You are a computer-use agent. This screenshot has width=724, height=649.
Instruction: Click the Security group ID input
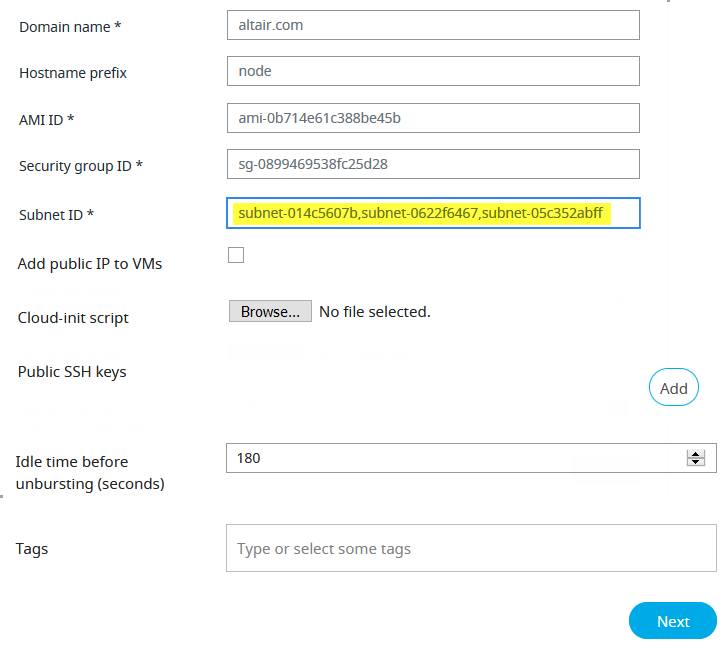[432, 164]
